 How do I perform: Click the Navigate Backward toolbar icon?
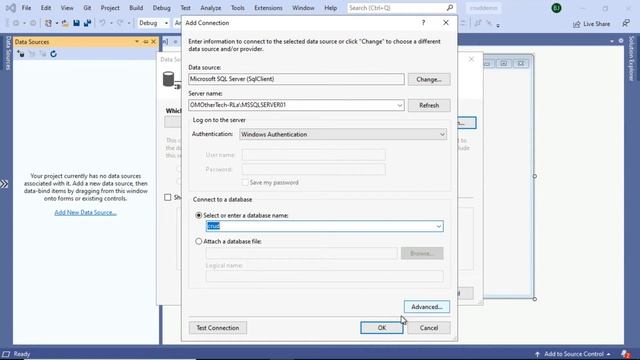(16, 23)
